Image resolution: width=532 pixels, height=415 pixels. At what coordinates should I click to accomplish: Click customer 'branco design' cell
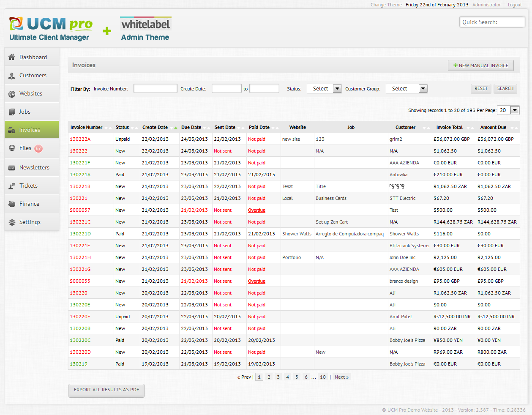coord(404,281)
